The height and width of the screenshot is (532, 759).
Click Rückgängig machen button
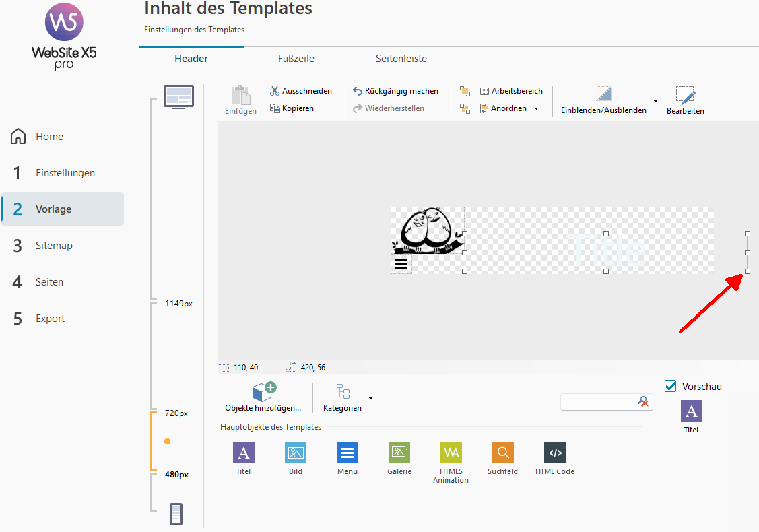(x=396, y=91)
